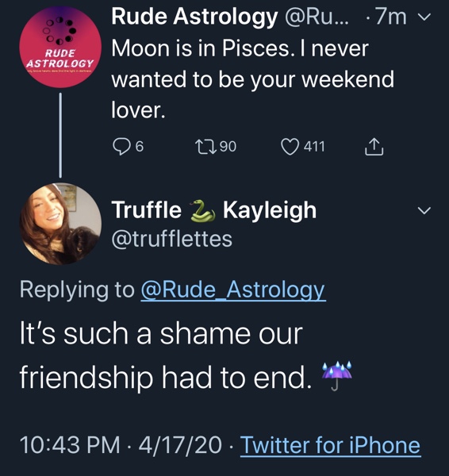
Task: Tap the 7m tweet time label
Action: point(390,17)
